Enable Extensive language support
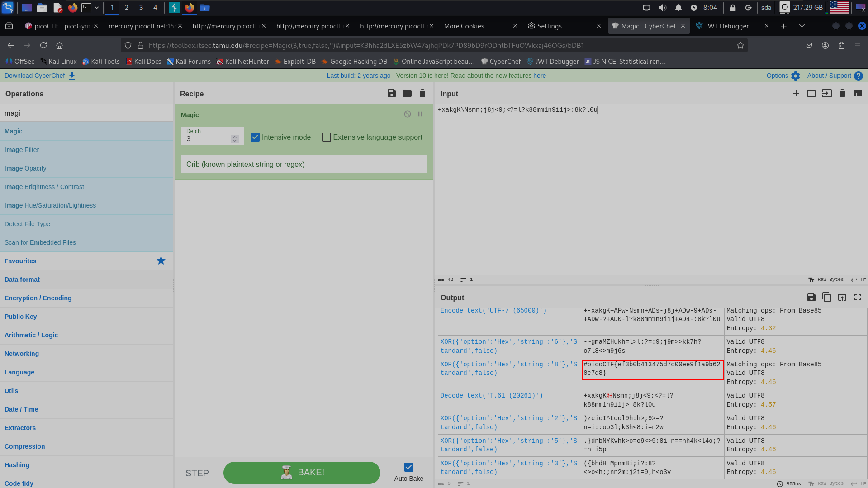The height and width of the screenshot is (488, 868). pos(326,137)
